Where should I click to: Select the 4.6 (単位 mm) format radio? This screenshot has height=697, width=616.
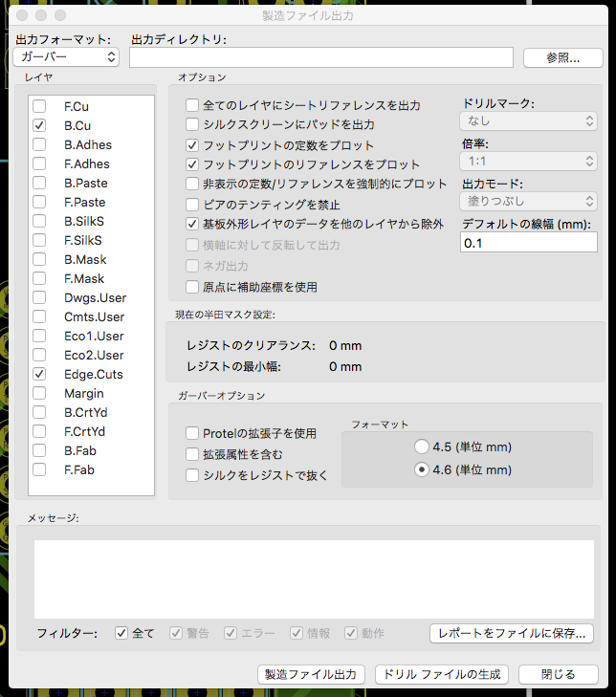pyautogui.click(x=422, y=469)
